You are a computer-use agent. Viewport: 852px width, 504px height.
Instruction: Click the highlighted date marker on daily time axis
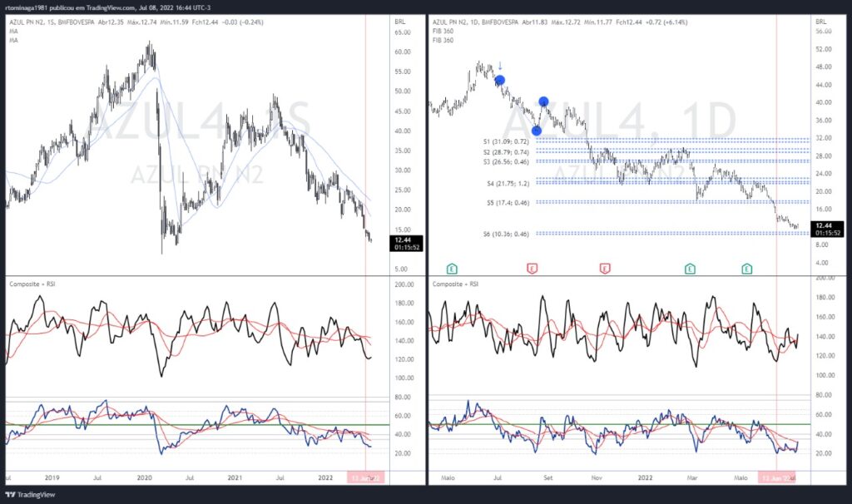pyautogui.click(x=776, y=478)
